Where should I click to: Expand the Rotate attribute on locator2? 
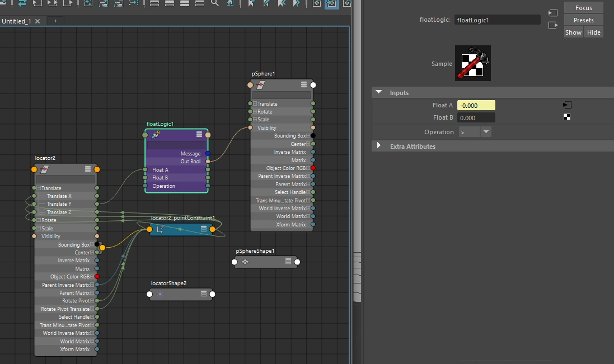[39, 220]
